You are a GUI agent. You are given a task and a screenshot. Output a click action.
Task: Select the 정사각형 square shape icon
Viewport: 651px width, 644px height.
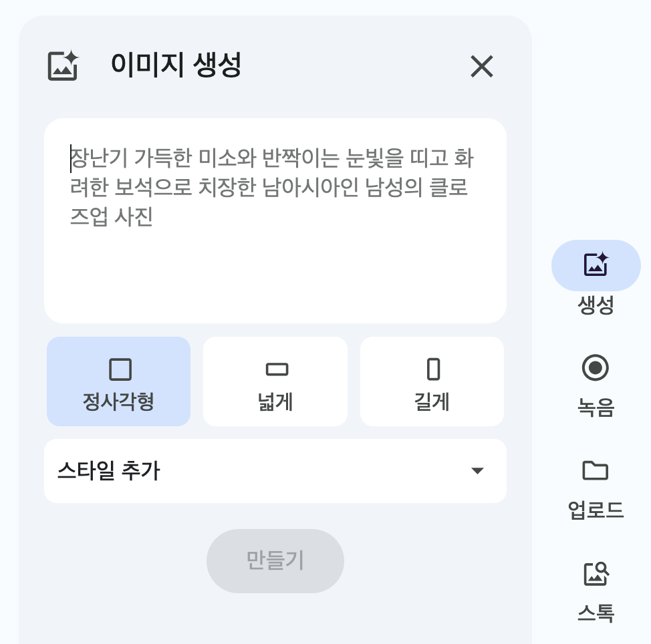[x=120, y=369]
